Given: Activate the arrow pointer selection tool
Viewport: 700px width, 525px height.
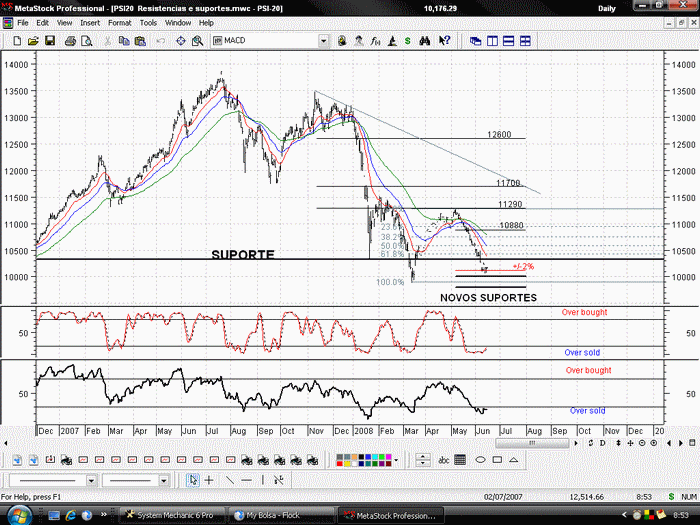Looking at the screenshot, I should coord(193,480).
